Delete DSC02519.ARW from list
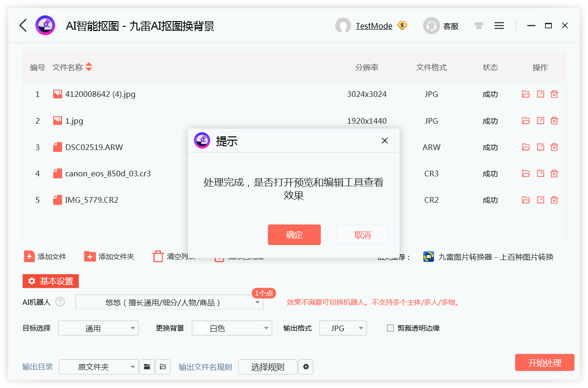Viewport: 588px width, 388px height. (555, 147)
